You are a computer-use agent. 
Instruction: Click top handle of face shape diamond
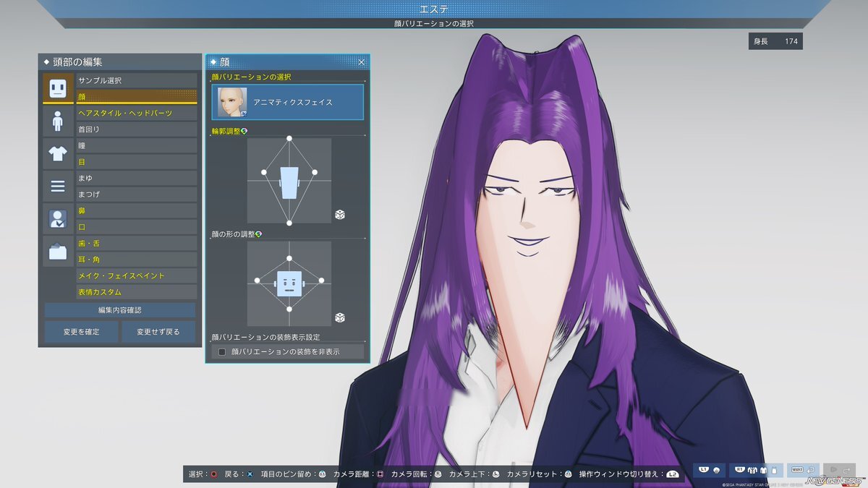click(289, 258)
